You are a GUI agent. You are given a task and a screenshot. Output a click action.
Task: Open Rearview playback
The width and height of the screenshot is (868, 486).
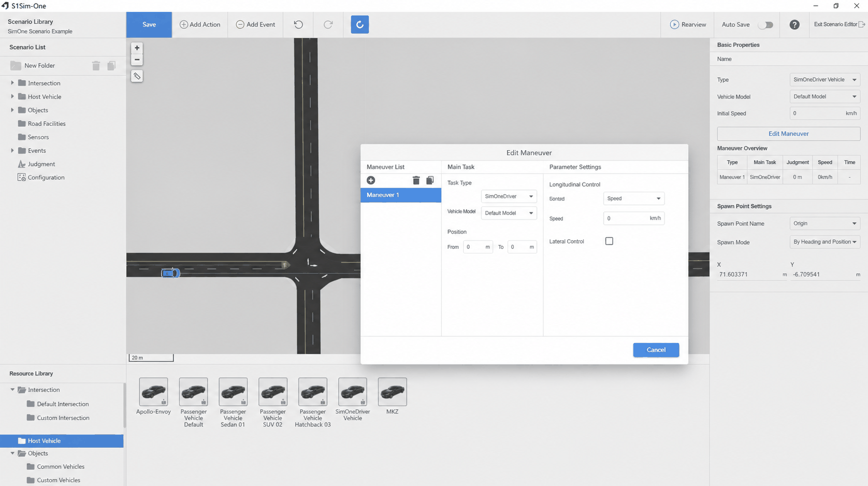[x=688, y=24]
